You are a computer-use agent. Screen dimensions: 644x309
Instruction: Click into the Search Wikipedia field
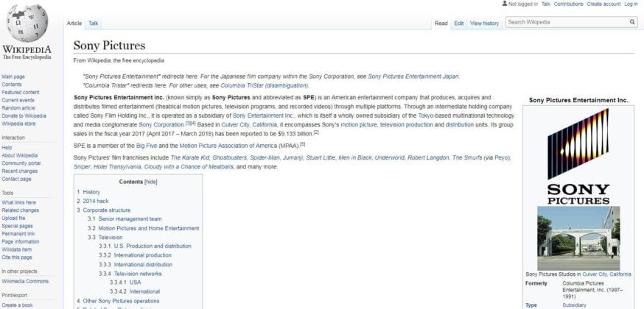point(566,23)
